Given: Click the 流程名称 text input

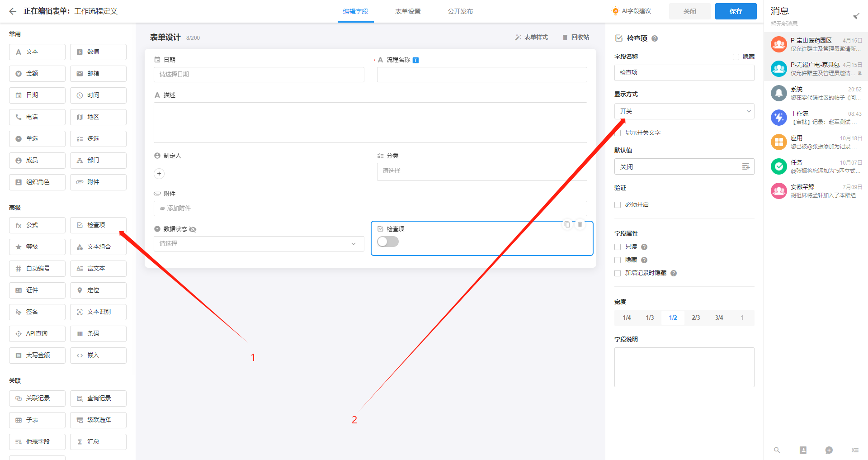Looking at the screenshot, I should [482, 75].
